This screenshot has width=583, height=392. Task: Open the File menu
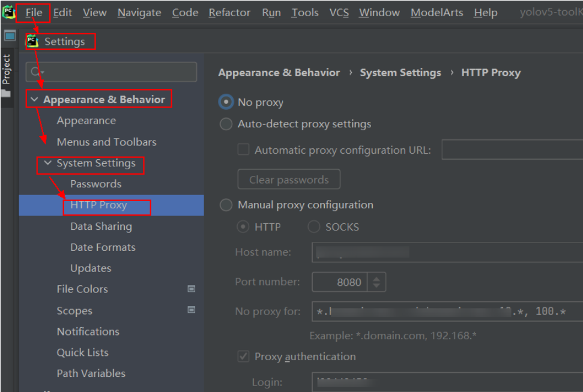click(x=34, y=13)
